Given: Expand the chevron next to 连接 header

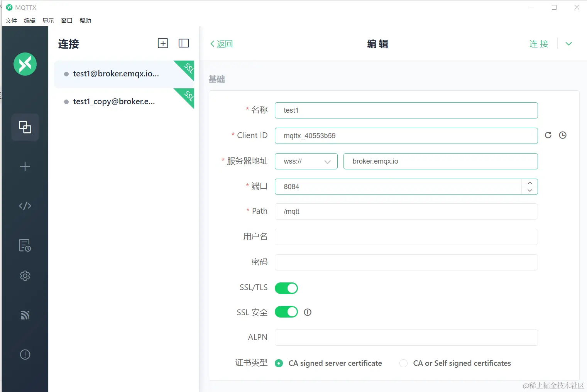Looking at the screenshot, I should pyautogui.click(x=568, y=44).
